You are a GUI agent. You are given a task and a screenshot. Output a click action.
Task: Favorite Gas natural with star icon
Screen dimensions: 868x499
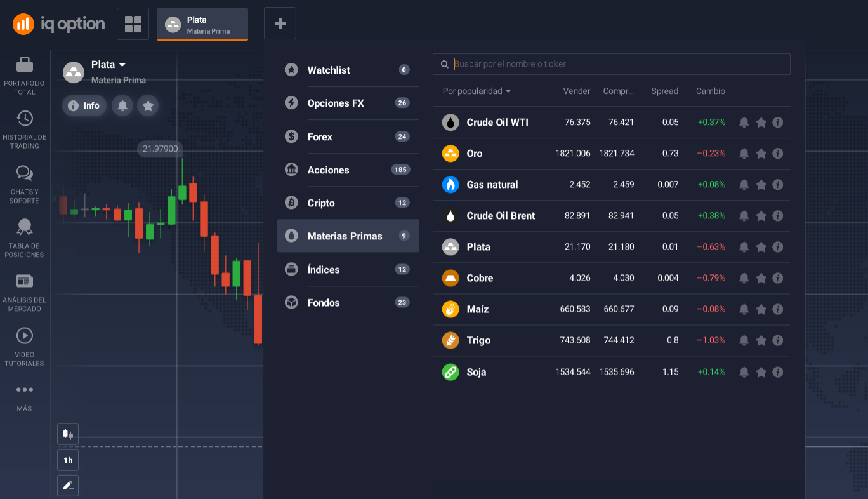click(761, 185)
